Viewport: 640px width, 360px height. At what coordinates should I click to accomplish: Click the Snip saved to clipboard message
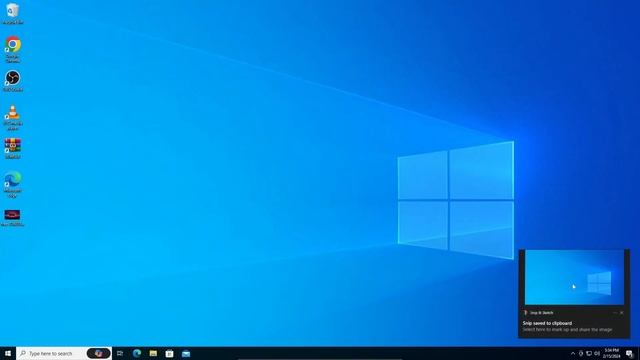click(x=547, y=323)
